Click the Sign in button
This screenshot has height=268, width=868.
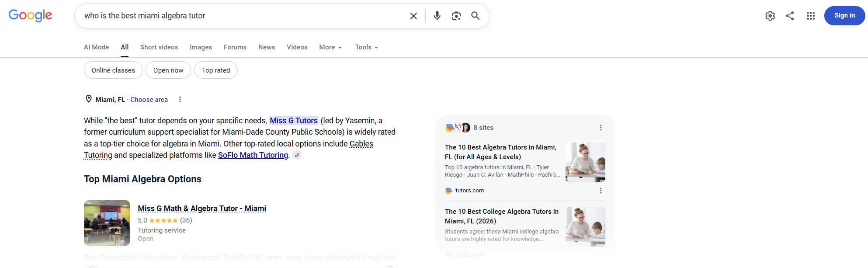pyautogui.click(x=844, y=16)
